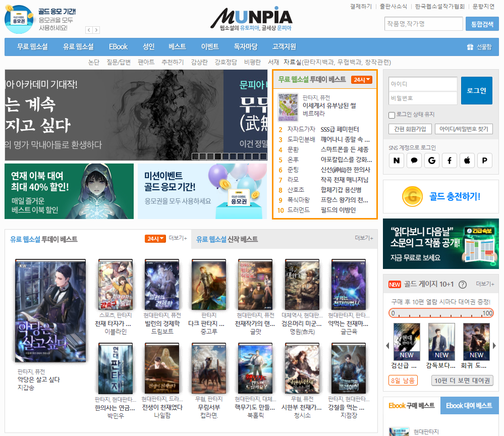
Task: Select the first banner slide indicator square
Action: tap(195, 156)
